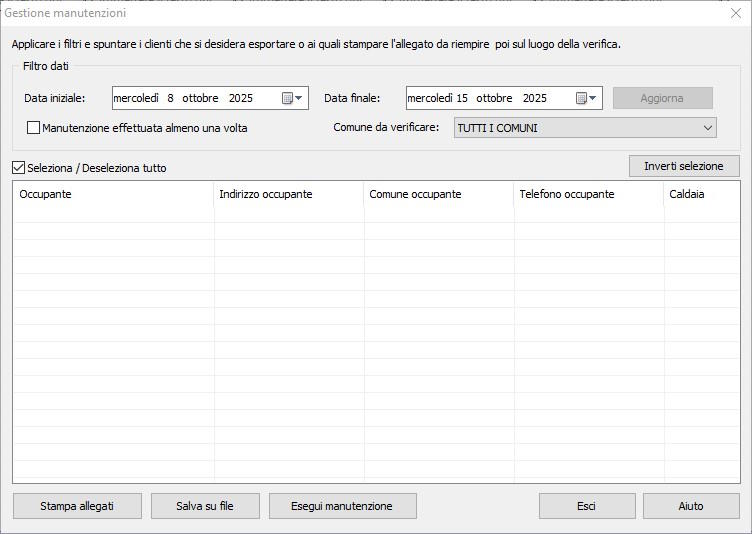Click the Esci button
The width and height of the screenshot is (752, 534).
point(587,506)
